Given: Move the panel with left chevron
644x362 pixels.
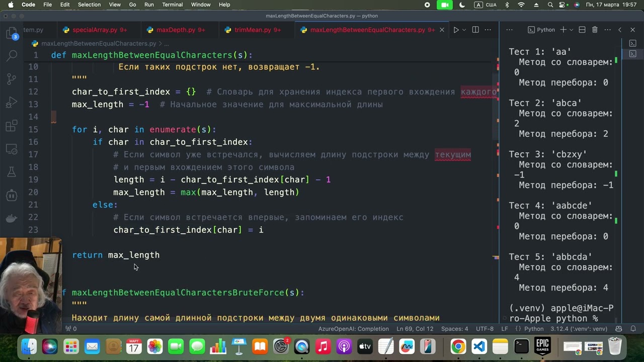Looking at the screenshot, I should click(x=620, y=30).
